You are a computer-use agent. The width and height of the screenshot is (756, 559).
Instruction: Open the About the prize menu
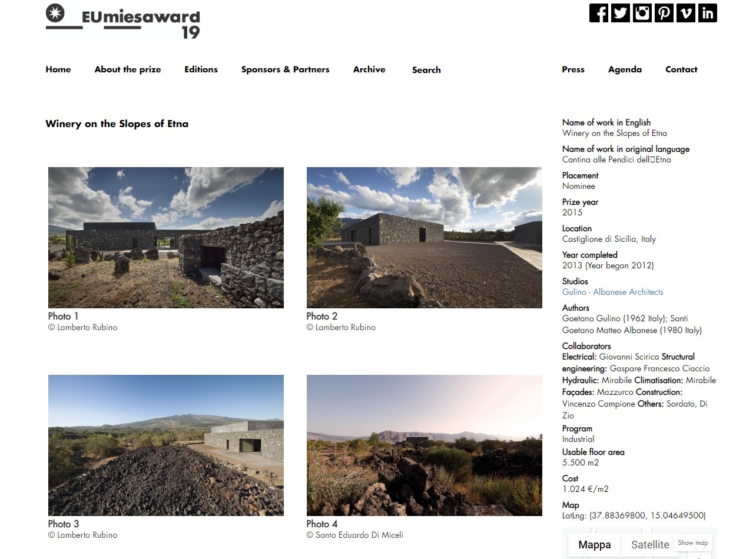tap(128, 69)
